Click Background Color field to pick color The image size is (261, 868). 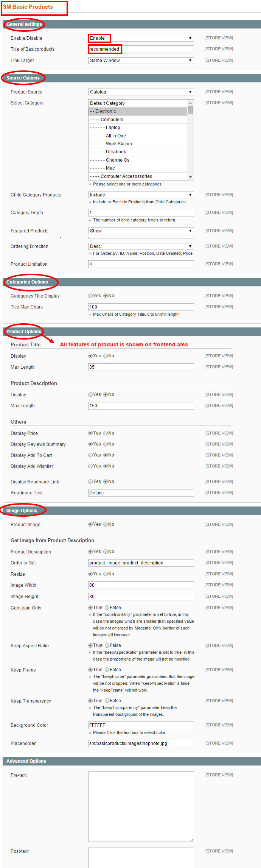(x=141, y=725)
